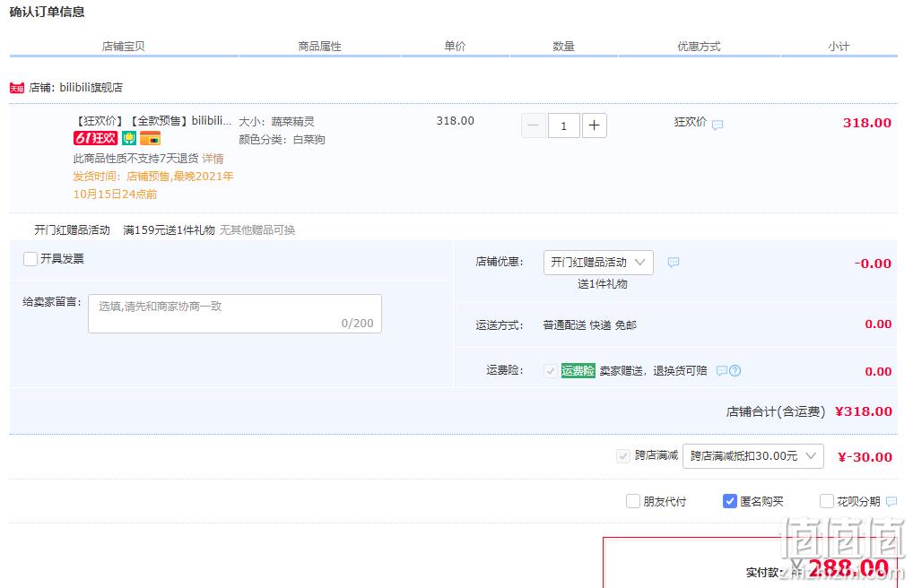Image resolution: width=913 pixels, height=588 pixels.
Task: Enable the 开具发票 checkbox
Action: tap(30, 258)
